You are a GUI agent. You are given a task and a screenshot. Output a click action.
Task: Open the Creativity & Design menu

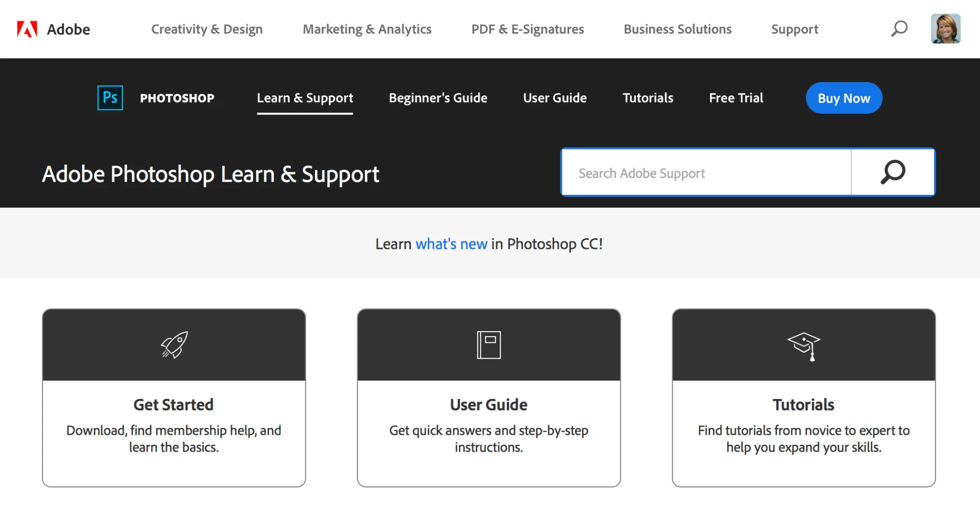(x=207, y=29)
